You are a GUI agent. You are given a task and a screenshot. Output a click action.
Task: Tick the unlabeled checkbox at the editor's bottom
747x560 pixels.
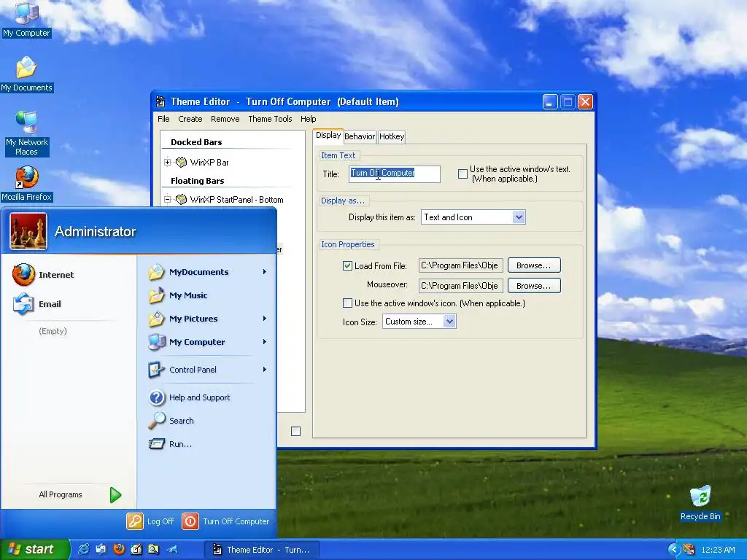tap(296, 431)
